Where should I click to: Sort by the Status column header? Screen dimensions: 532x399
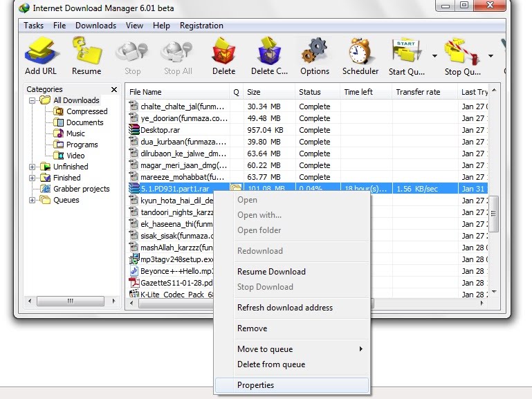tap(318, 92)
